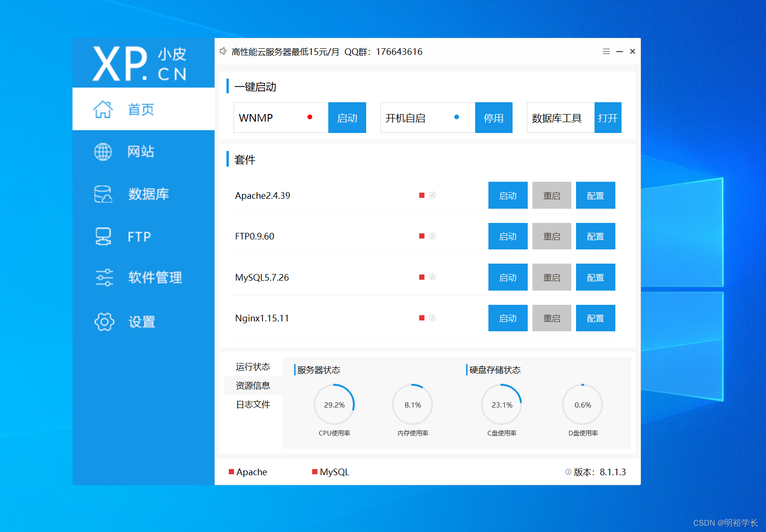
Task: Open the hamburger menu icon
Action: click(x=606, y=52)
